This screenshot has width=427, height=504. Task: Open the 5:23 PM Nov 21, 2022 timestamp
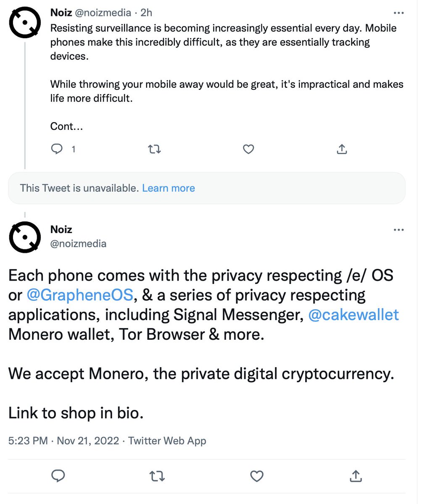(64, 441)
